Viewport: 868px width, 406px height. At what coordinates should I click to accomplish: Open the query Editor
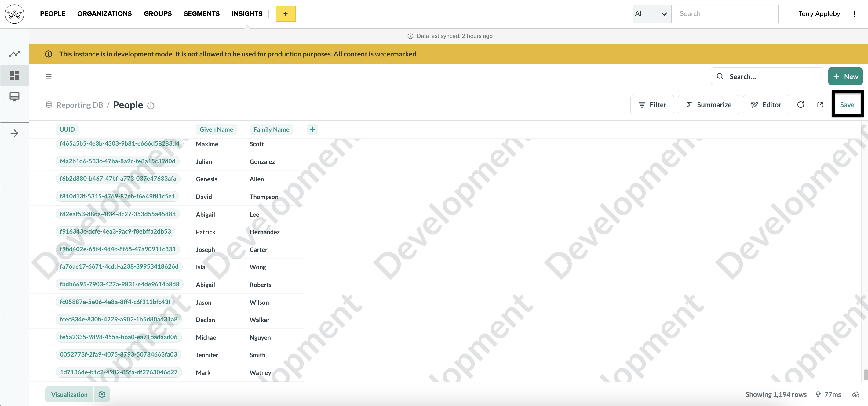point(766,105)
